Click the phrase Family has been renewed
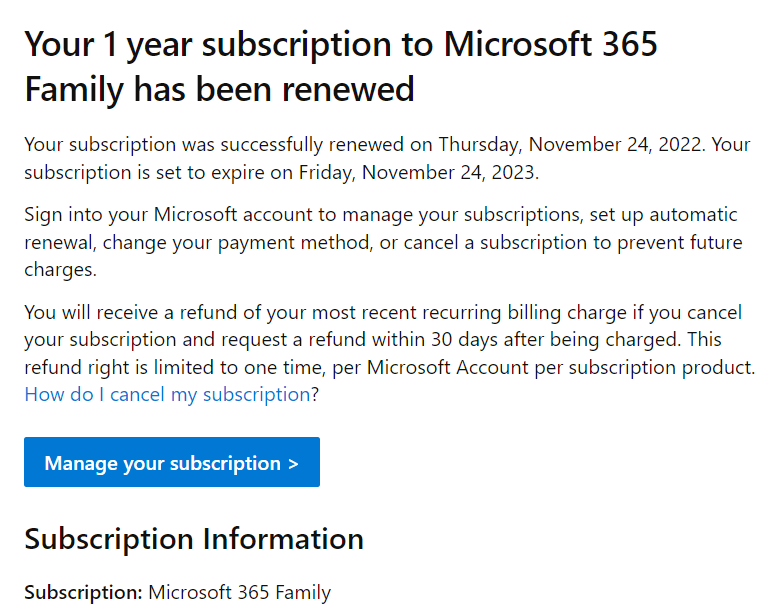The height and width of the screenshot is (612, 777). click(219, 89)
